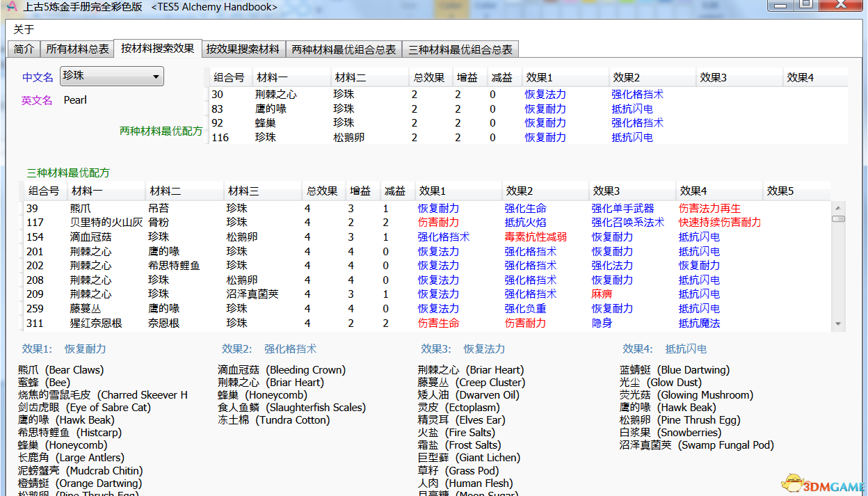
Task: Switch to the 所有材料总表 tab
Action: pyautogui.click(x=77, y=49)
